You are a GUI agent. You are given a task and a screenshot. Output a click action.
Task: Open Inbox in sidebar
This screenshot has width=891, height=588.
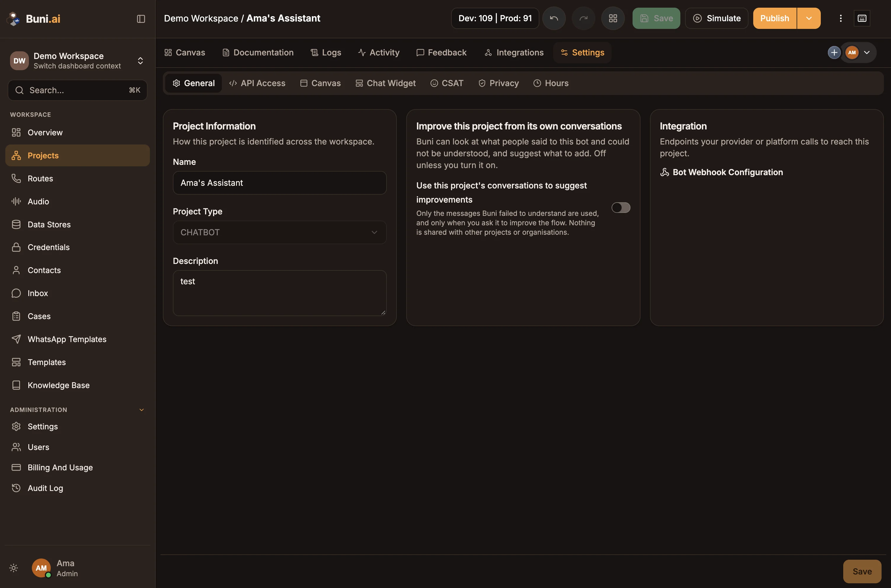tap(77, 293)
